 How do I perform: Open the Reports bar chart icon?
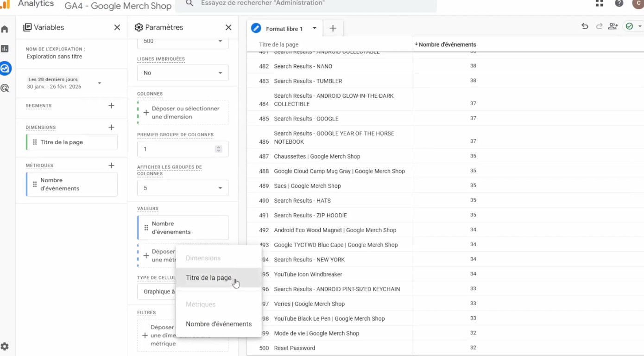click(5, 49)
